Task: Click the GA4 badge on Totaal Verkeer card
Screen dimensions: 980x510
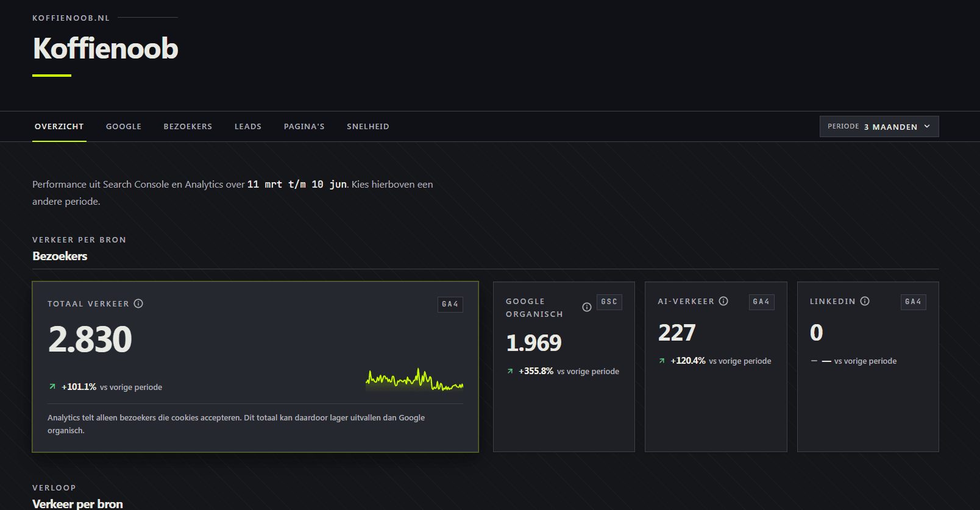Action: 450,304
